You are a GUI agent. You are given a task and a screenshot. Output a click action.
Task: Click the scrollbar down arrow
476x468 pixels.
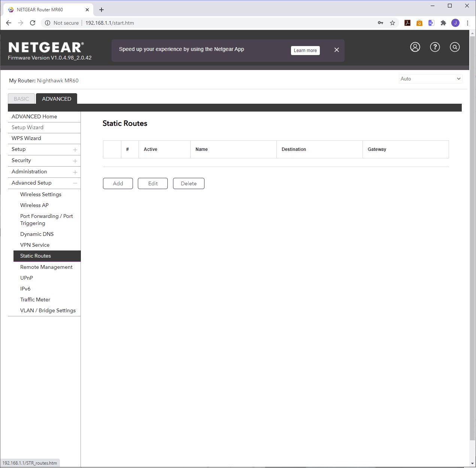pyautogui.click(x=472, y=464)
